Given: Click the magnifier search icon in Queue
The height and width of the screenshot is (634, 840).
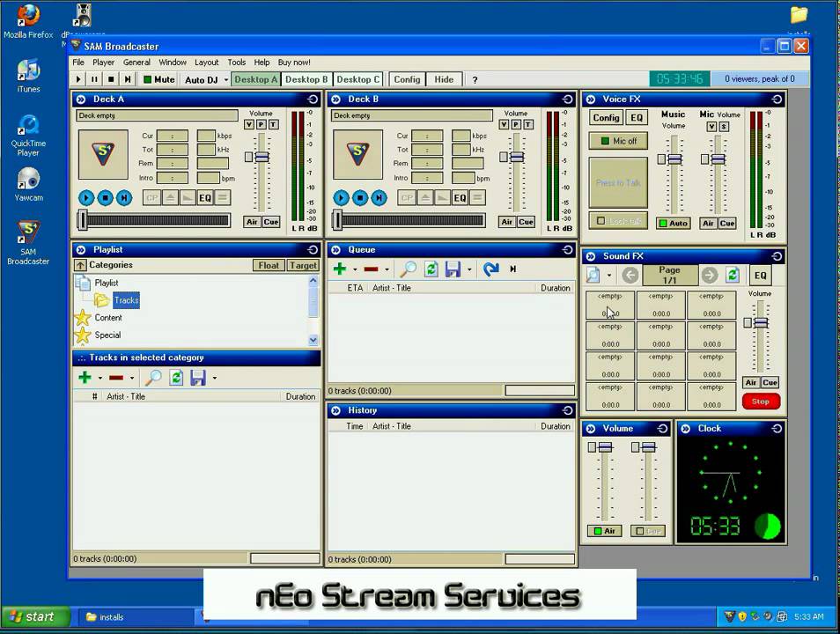Looking at the screenshot, I should point(409,269).
